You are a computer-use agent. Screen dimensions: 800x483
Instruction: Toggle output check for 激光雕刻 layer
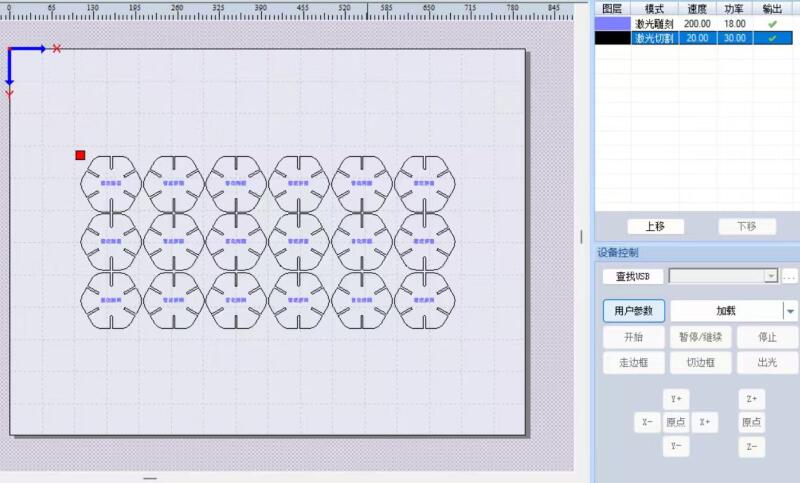771,23
